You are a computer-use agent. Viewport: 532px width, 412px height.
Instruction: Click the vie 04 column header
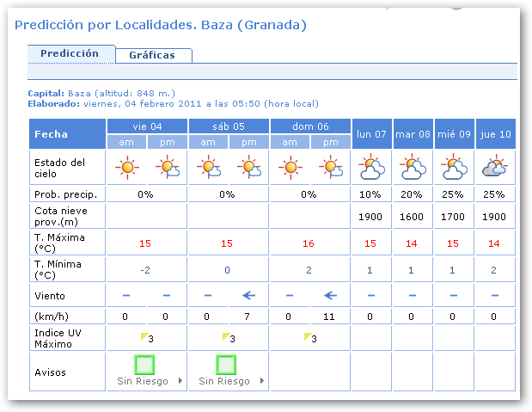pyautogui.click(x=146, y=126)
